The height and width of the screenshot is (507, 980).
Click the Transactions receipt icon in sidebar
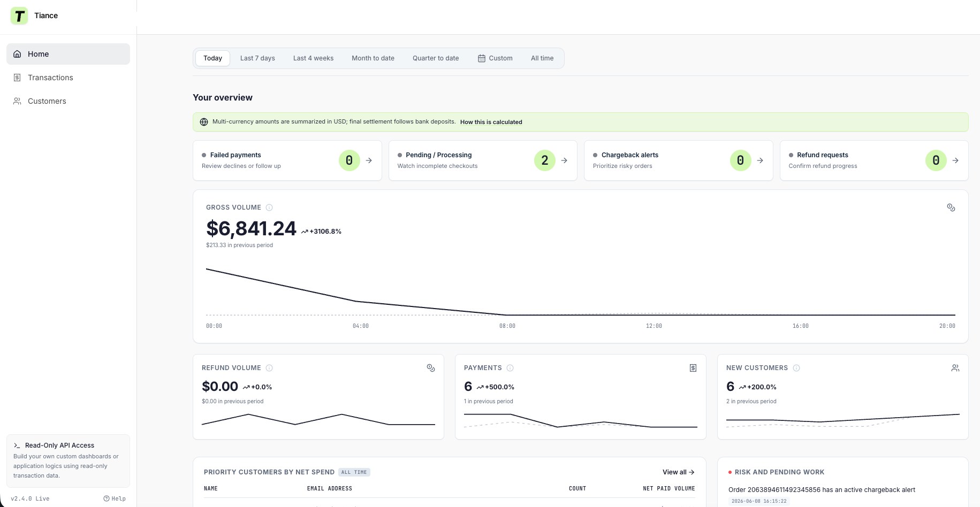(x=17, y=78)
